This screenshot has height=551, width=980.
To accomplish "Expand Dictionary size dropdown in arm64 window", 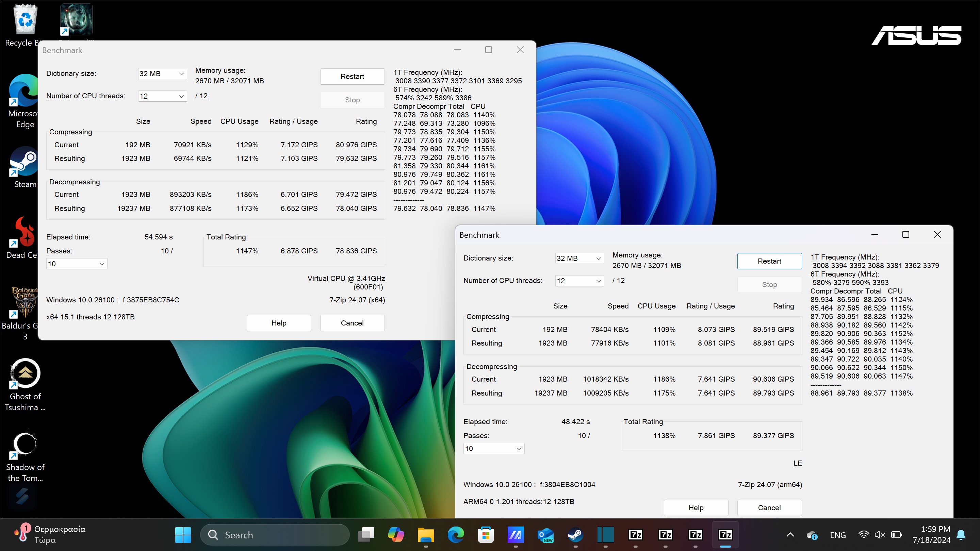I will (579, 258).
